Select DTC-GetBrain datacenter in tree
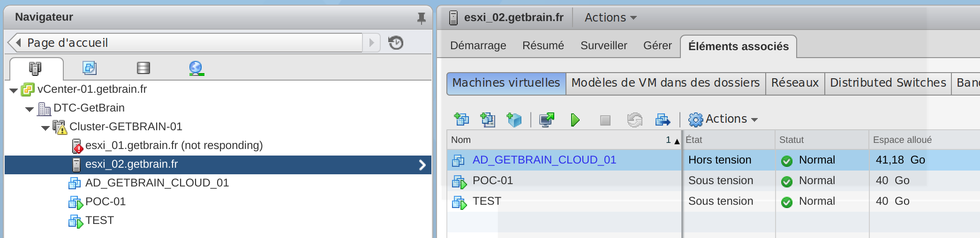 pyautogui.click(x=89, y=108)
